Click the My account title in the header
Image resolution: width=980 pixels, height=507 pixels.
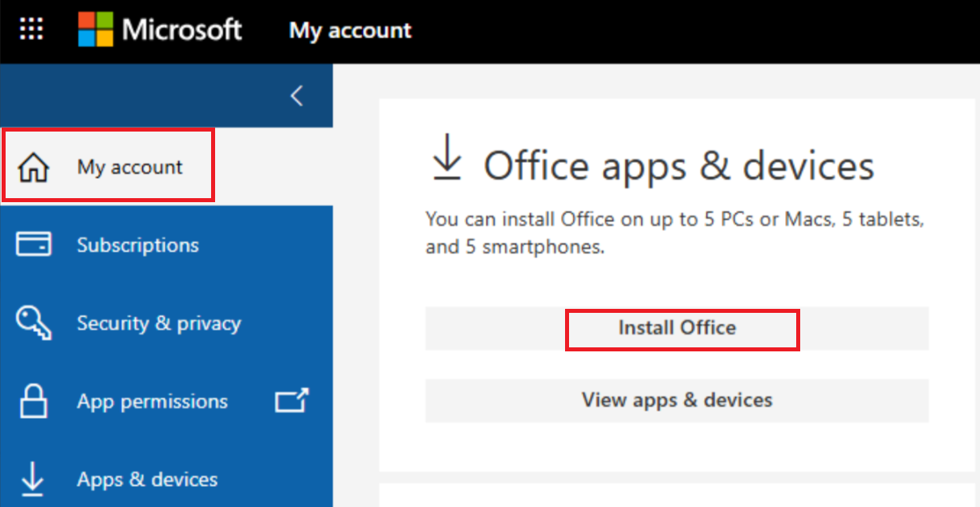pos(351,30)
